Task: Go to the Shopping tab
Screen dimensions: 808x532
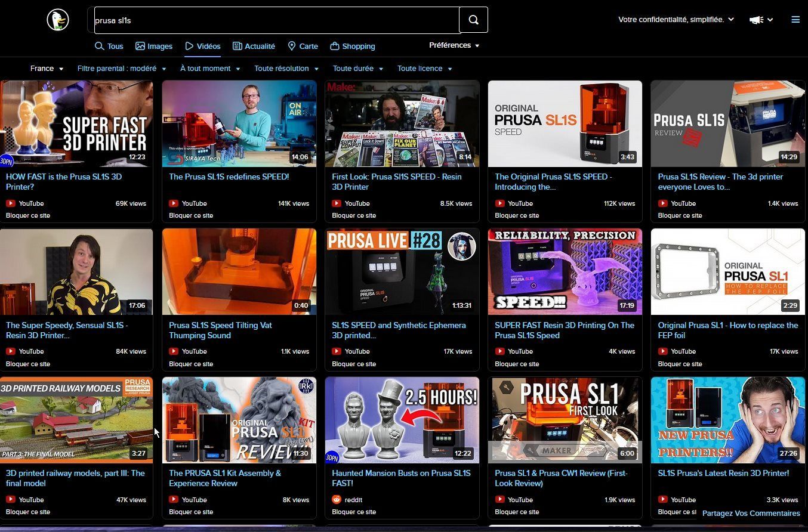Action: point(353,46)
